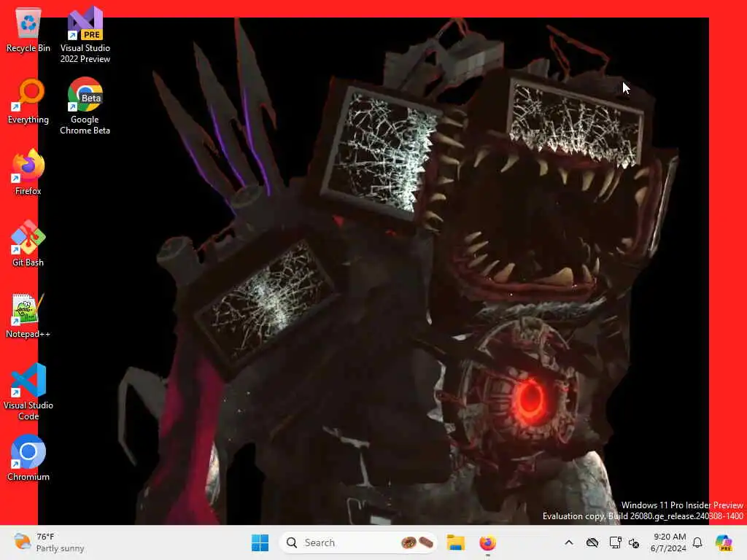Select Google Chrome Beta desktop icon

85,106
